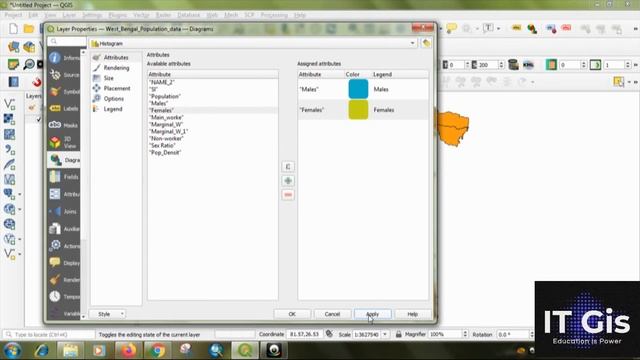Click the red minus remove attribute button
The width and height of the screenshot is (640, 360).
tap(288, 195)
